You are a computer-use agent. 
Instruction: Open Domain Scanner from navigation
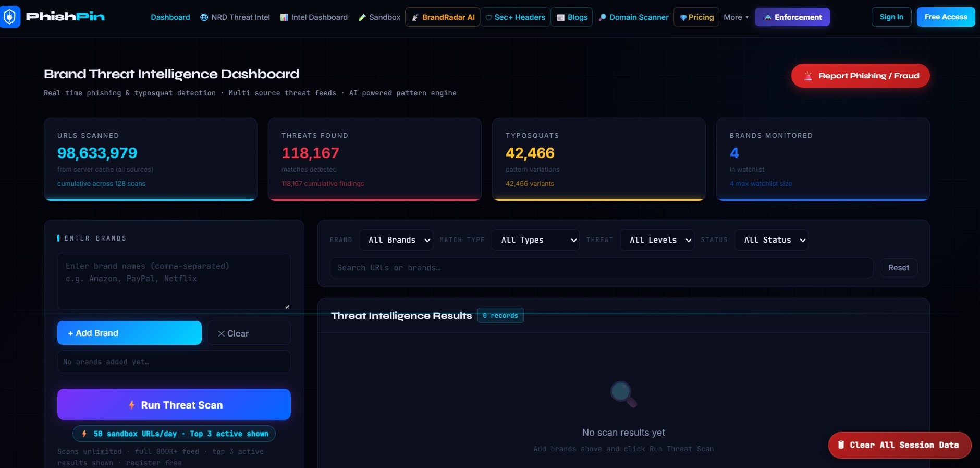point(634,17)
